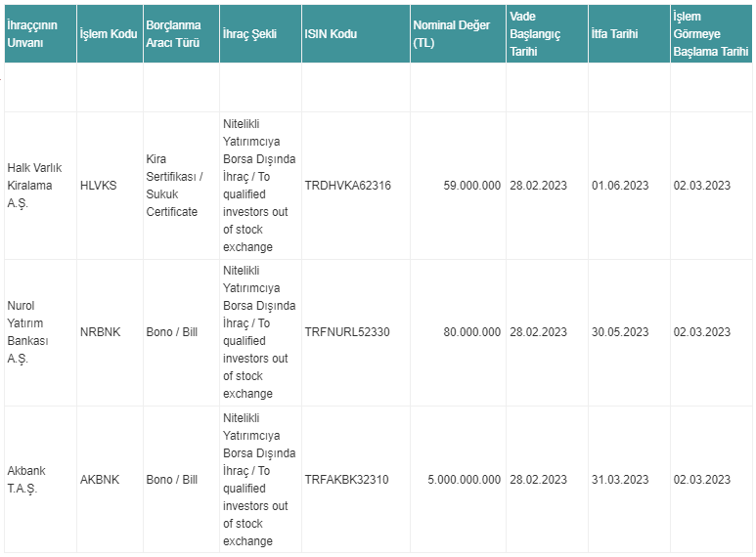Select issue type text in AKBNK row
The image size is (756, 557).
[x=259, y=480]
